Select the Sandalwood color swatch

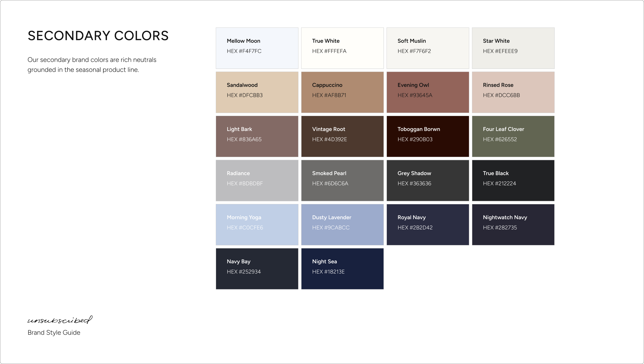pos(257,92)
